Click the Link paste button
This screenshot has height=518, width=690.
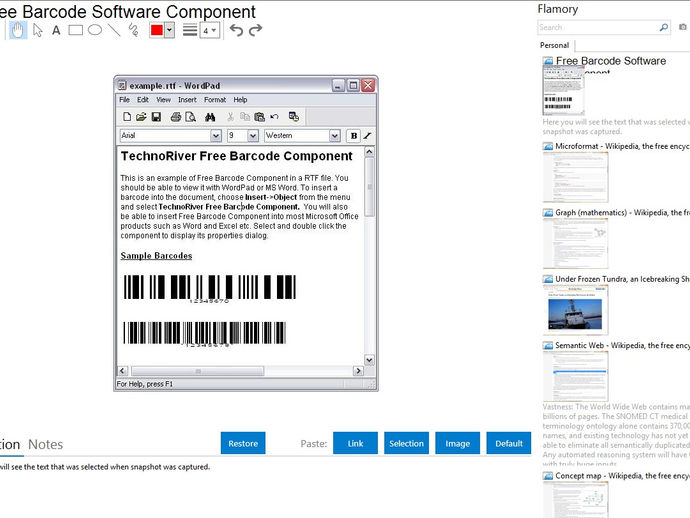tap(355, 443)
